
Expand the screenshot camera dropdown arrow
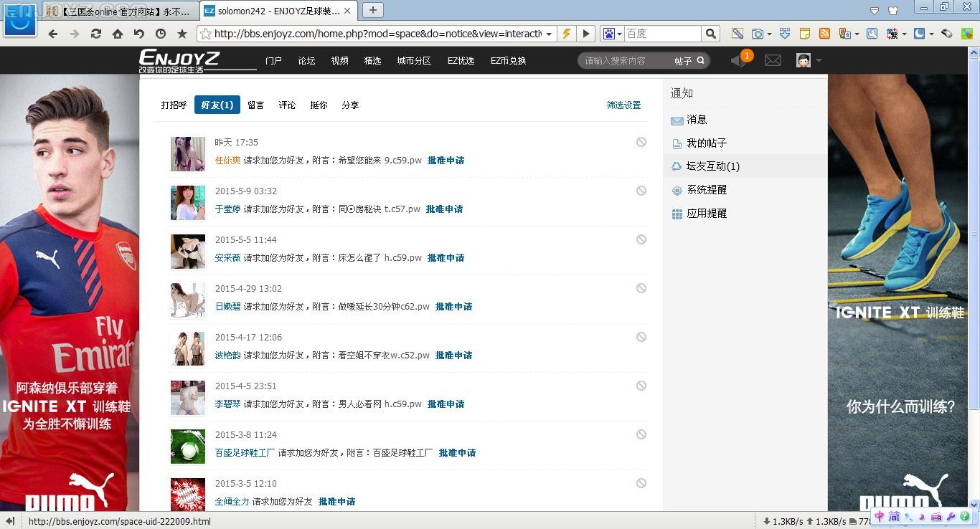coord(769,34)
